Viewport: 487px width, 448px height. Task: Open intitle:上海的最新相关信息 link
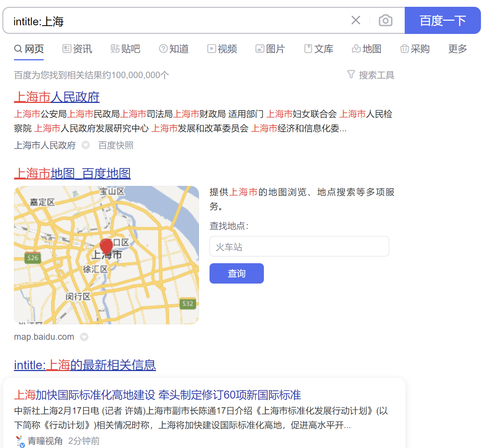(85, 365)
